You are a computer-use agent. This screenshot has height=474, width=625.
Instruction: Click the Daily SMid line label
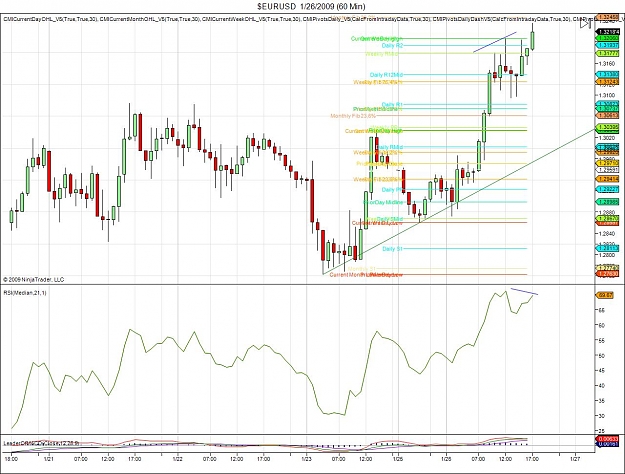tap(390, 219)
